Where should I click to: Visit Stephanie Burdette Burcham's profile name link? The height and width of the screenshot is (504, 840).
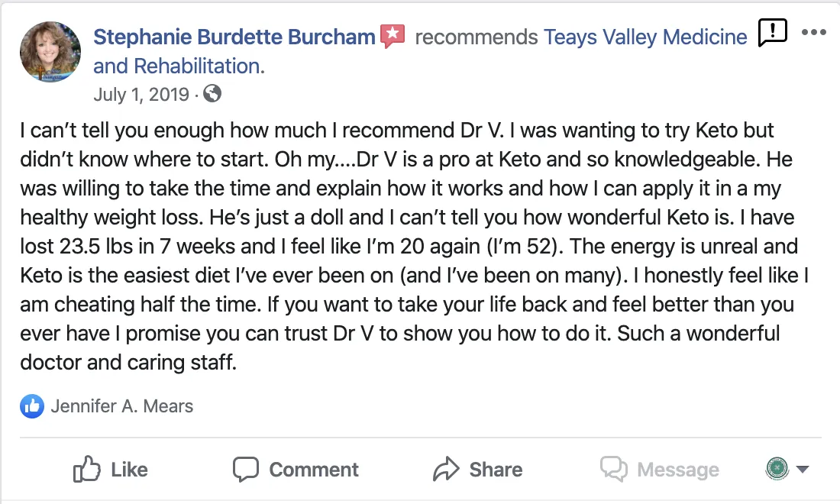coord(234,37)
